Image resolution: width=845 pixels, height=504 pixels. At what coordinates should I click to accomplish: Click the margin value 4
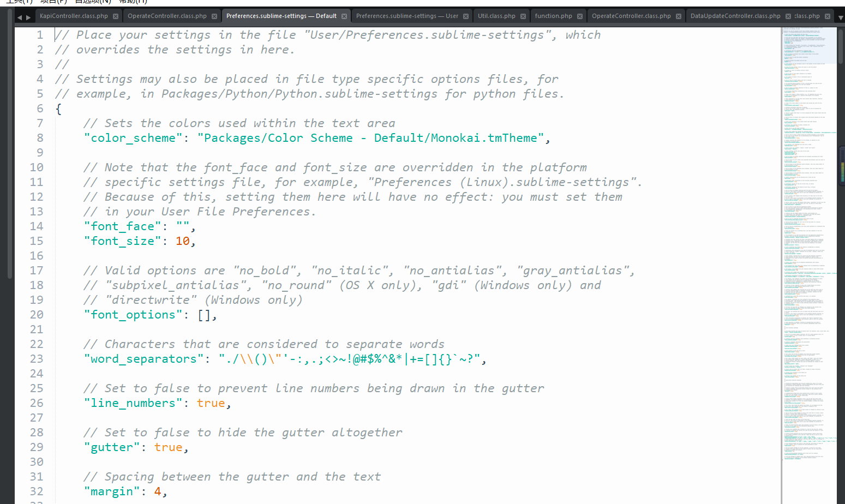point(158,491)
